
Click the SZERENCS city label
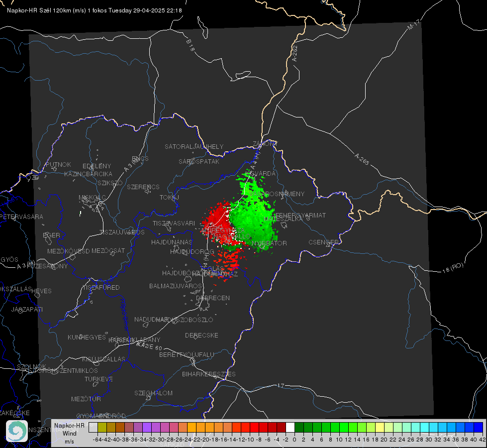point(143,187)
